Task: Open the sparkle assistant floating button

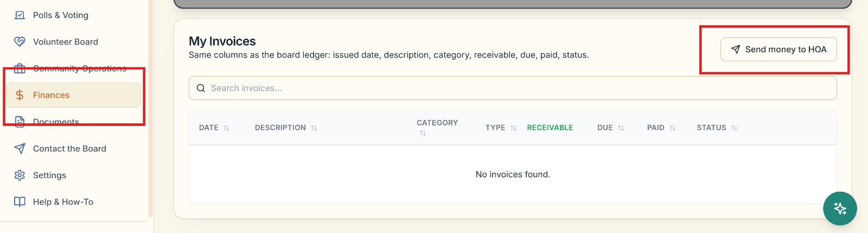Action: [x=840, y=208]
